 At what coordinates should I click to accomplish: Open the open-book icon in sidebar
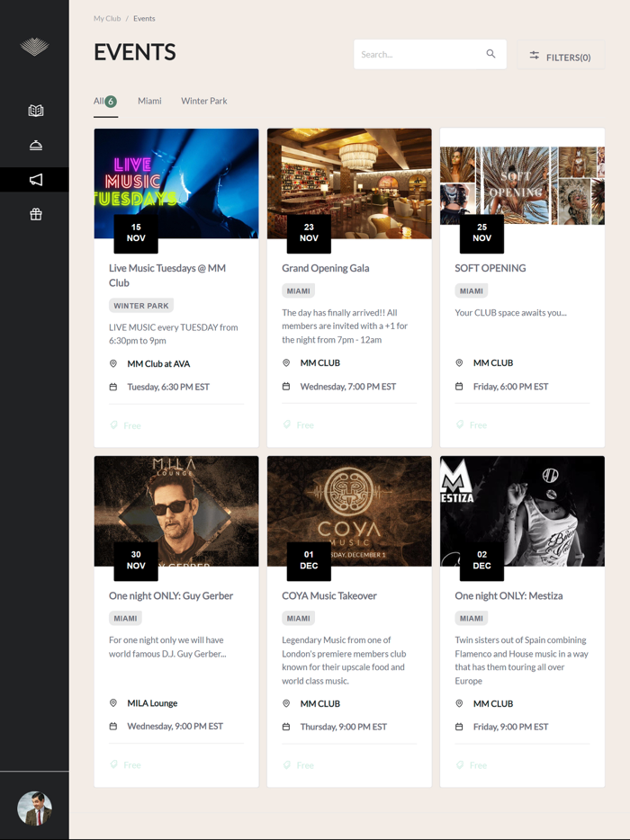(x=35, y=111)
